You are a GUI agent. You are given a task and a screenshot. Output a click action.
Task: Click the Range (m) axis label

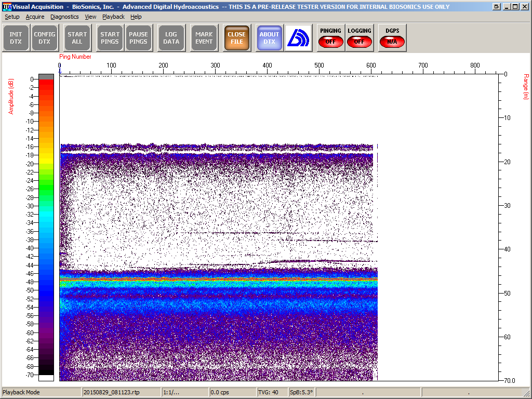526,87
